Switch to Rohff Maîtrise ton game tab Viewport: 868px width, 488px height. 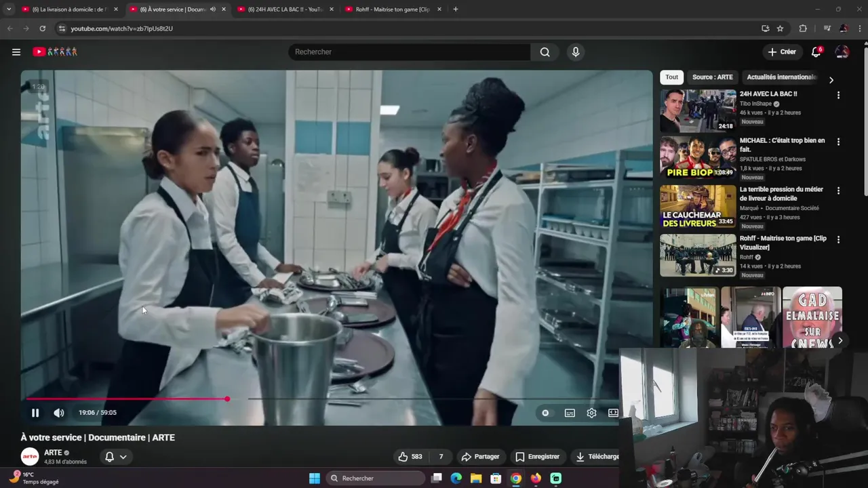(393, 9)
